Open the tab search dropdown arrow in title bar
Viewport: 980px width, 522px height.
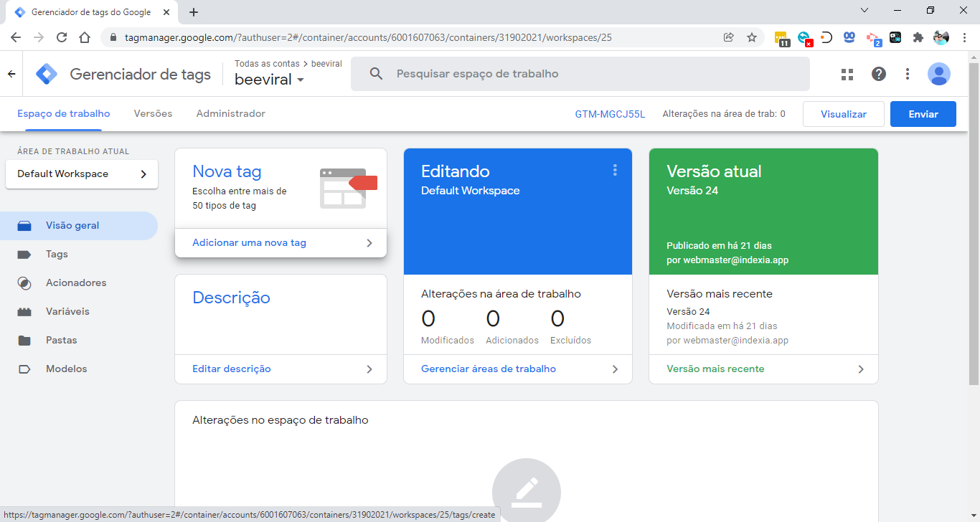[x=864, y=11]
